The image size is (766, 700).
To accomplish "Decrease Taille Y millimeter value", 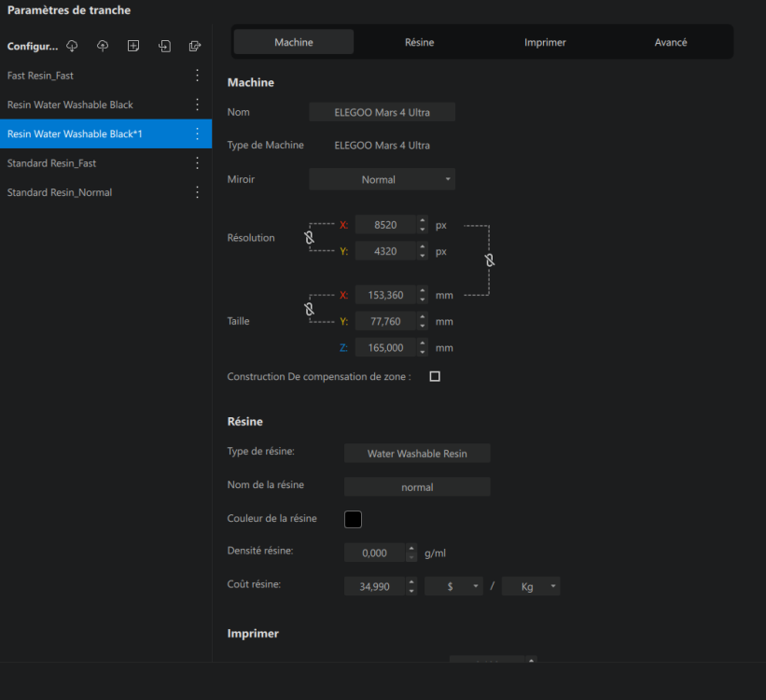I will (423, 327).
